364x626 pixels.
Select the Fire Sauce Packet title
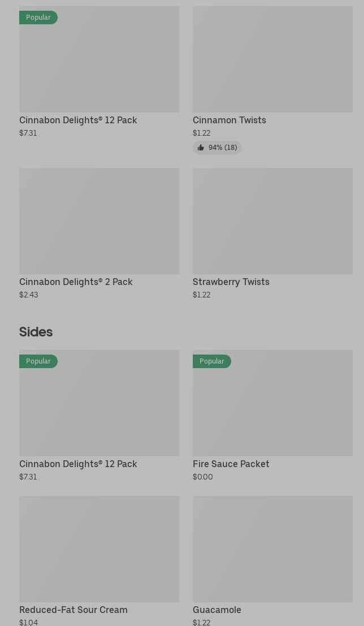[231, 464]
